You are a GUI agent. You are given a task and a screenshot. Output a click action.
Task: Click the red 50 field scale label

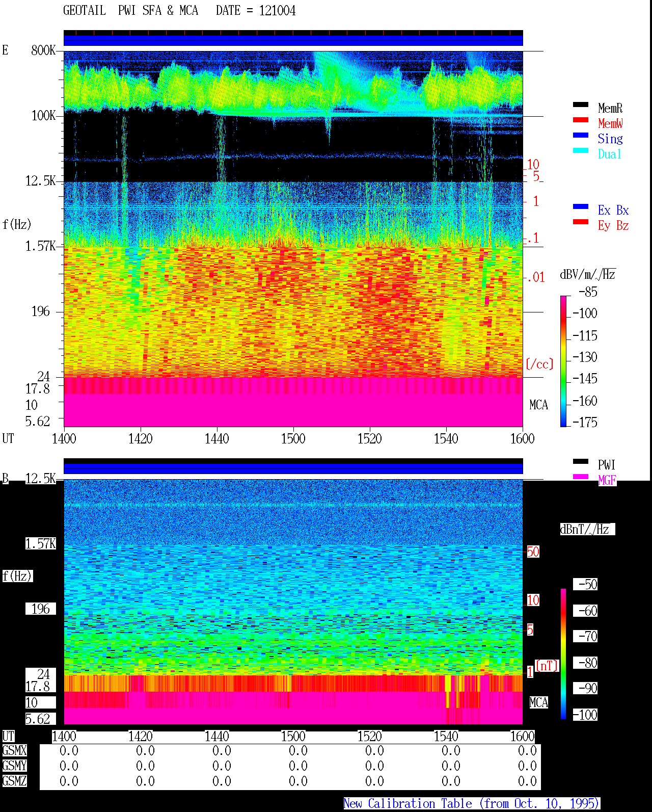(533, 552)
